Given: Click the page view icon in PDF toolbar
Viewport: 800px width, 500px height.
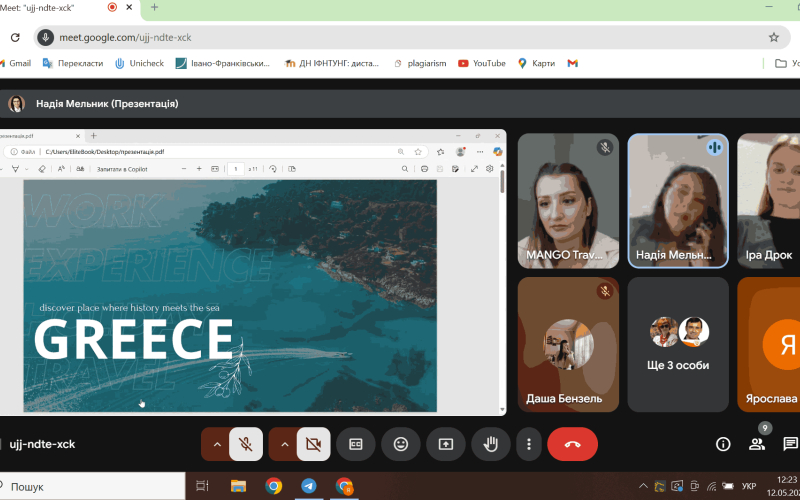Looking at the screenshot, I should (292, 169).
